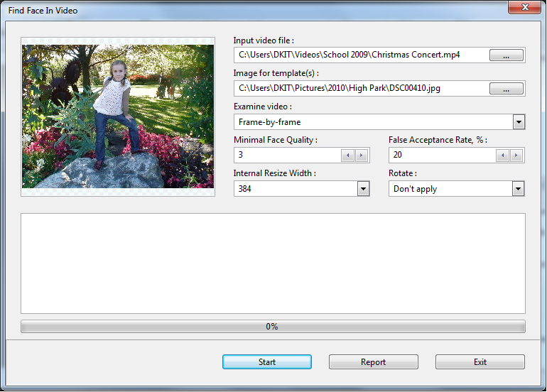Click the 0% progress bar
Viewport: 547px width, 392px height.
273,327
